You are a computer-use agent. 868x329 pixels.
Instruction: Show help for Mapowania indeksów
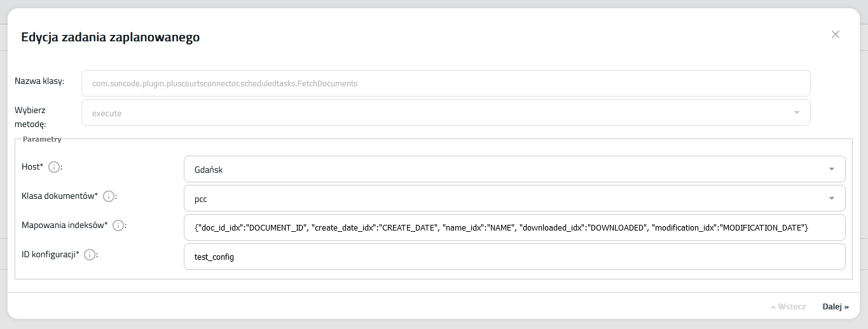(x=118, y=225)
